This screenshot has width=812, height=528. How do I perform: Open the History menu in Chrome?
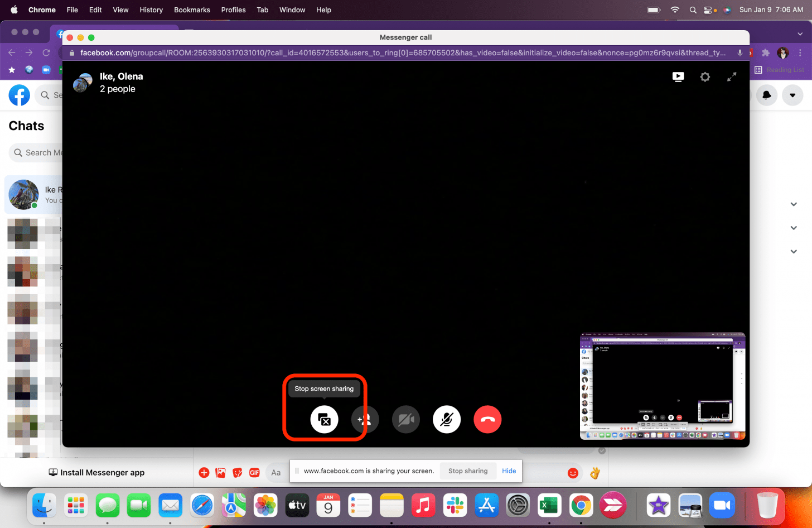pos(151,9)
